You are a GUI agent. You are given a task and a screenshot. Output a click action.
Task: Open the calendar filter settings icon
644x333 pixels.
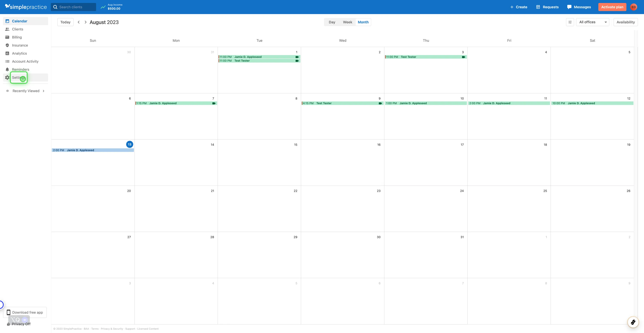pos(570,22)
